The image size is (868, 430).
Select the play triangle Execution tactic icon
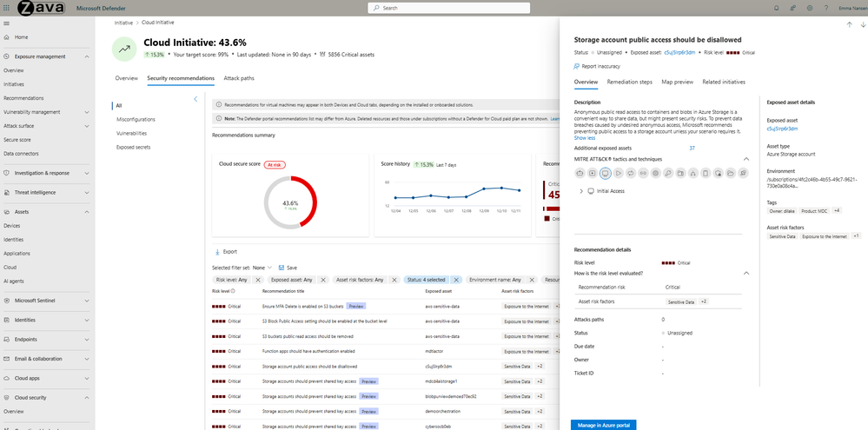coord(618,173)
